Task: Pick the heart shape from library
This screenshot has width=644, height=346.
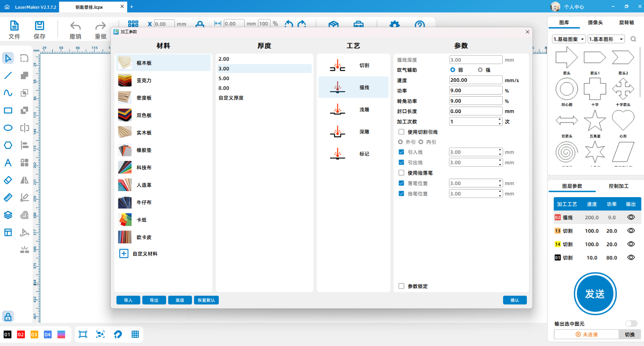Action: [623, 120]
